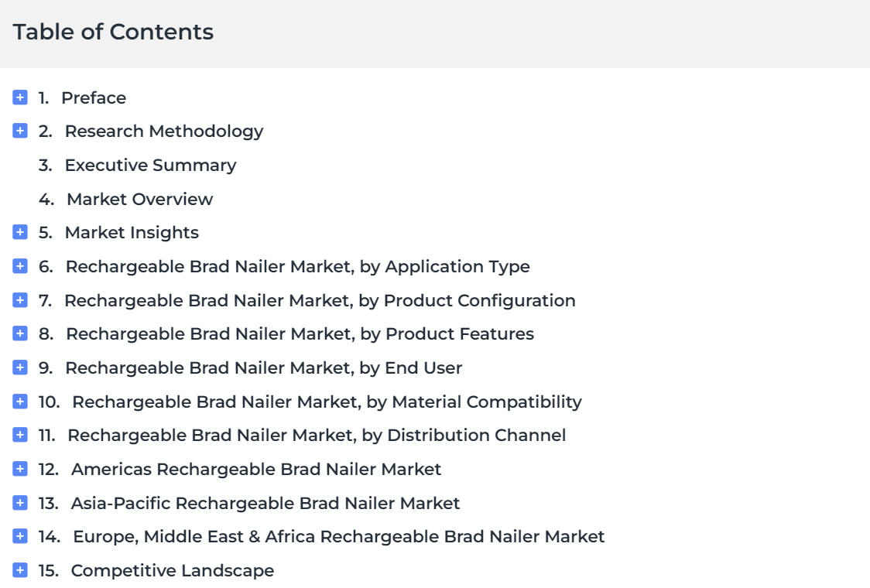The image size is (870, 588).
Task: Expand the by Application Type section
Action: coord(20,266)
